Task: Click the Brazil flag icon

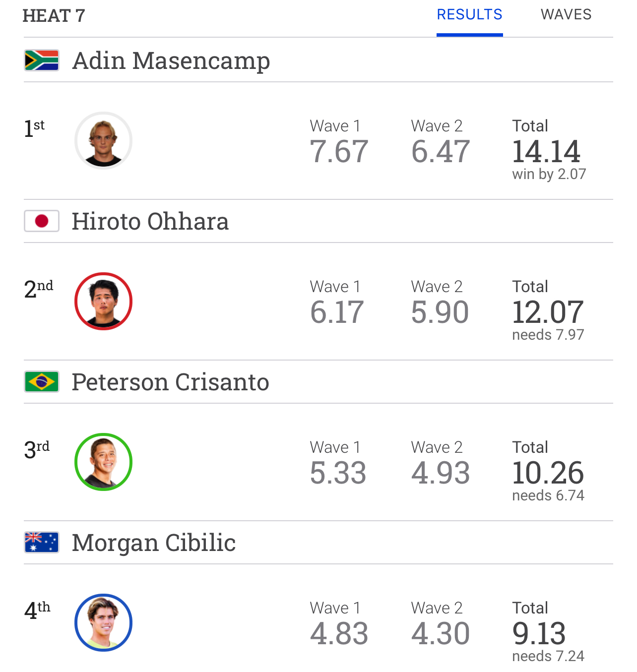Action: pyautogui.click(x=42, y=382)
